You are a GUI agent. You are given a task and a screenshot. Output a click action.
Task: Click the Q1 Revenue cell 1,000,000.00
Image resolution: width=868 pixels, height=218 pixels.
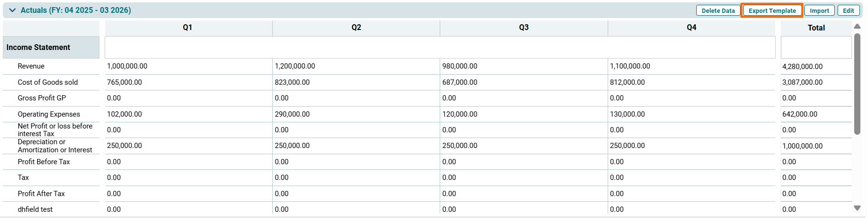pos(128,66)
